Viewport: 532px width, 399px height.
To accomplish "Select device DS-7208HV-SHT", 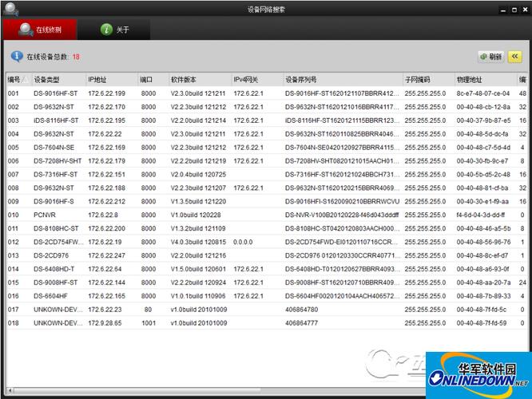I will coord(58,161).
